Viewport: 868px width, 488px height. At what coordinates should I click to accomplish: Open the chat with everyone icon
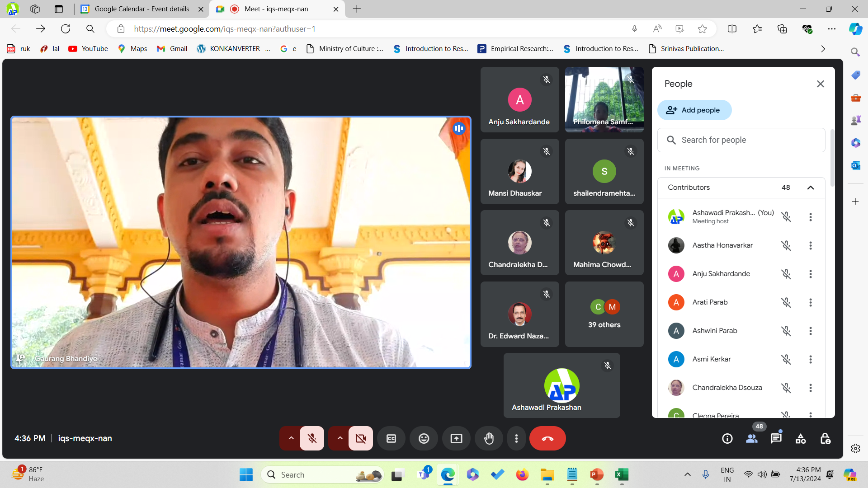(776, 438)
